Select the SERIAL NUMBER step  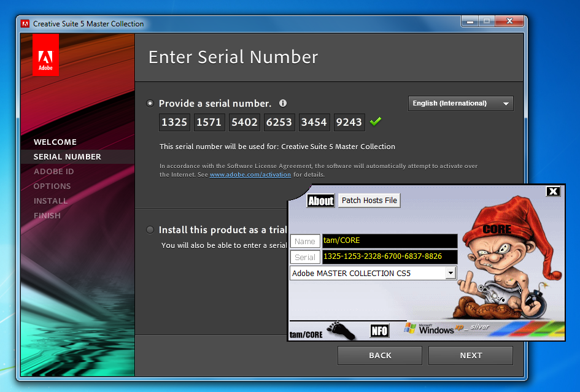[x=68, y=157]
